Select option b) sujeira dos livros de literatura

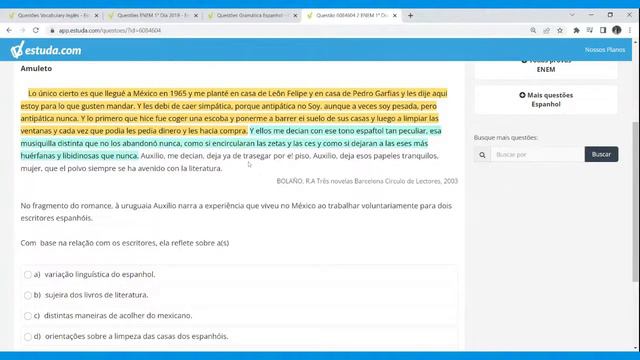[x=28, y=295]
